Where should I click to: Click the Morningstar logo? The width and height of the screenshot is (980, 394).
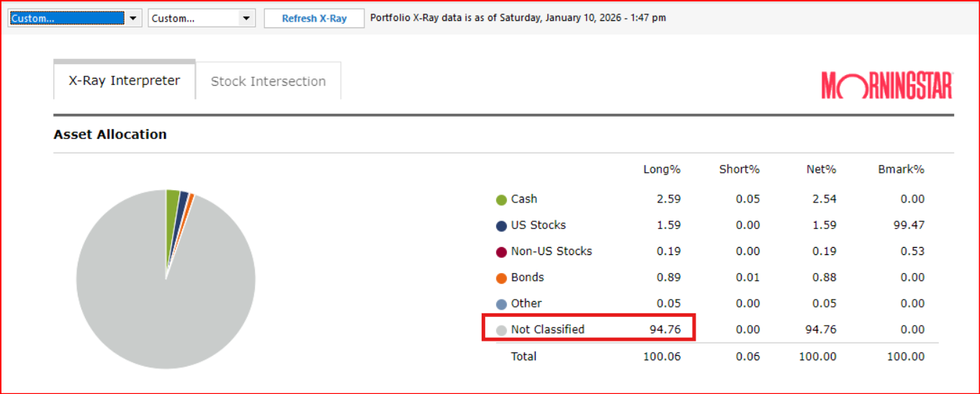pos(887,85)
